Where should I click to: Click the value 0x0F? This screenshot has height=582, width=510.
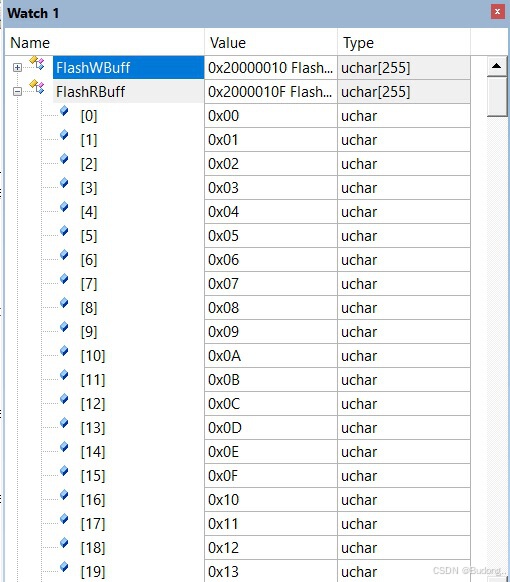(223, 475)
